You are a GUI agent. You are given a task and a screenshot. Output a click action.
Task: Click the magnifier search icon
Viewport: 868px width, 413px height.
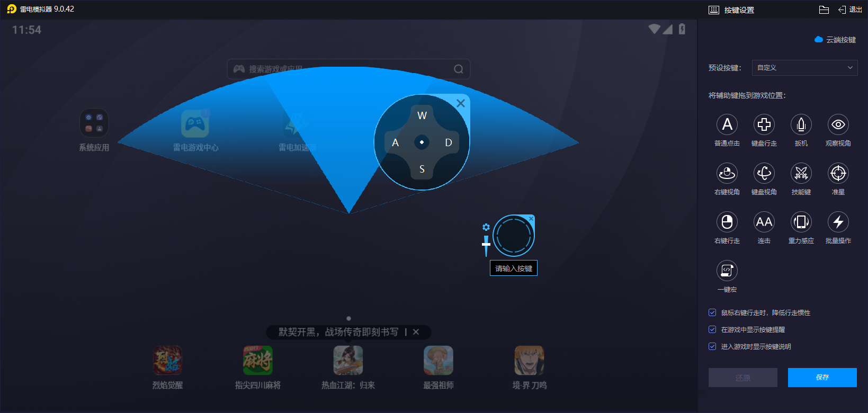[459, 69]
